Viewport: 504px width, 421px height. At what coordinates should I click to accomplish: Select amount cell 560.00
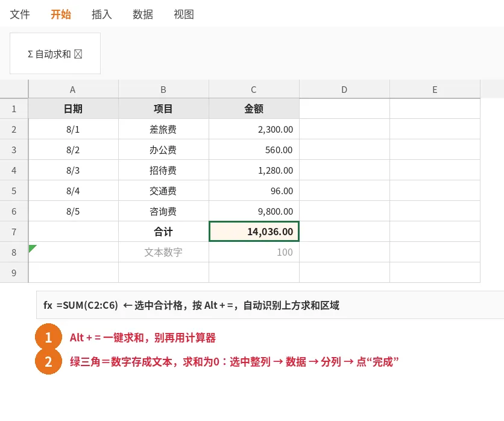click(x=254, y=150)
